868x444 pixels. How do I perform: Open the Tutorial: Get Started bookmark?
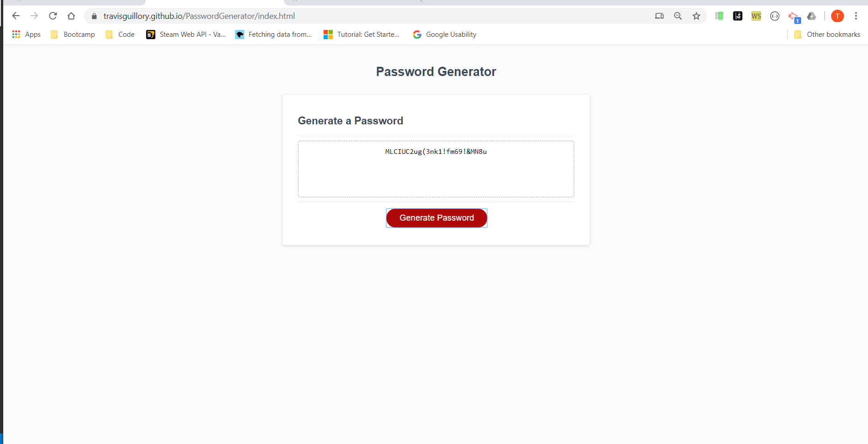click(361, 35)
